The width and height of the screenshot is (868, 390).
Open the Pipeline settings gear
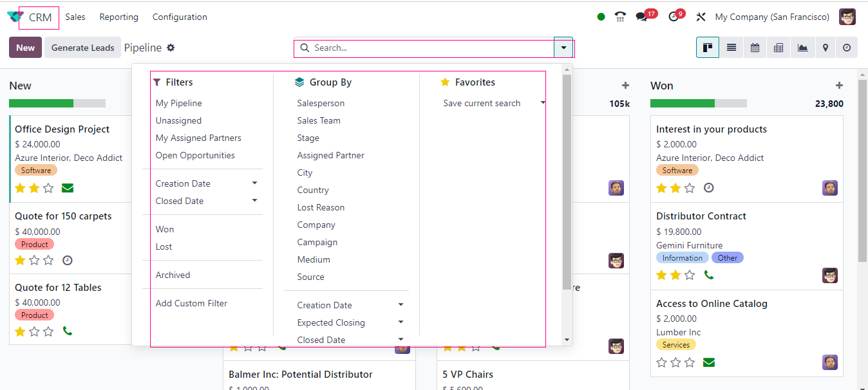[171, 48]
